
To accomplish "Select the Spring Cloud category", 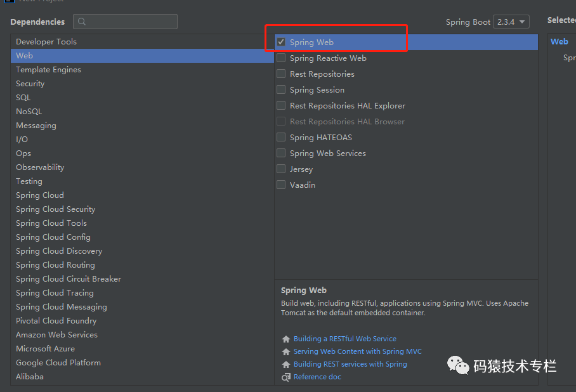I will tap(142, 195).
